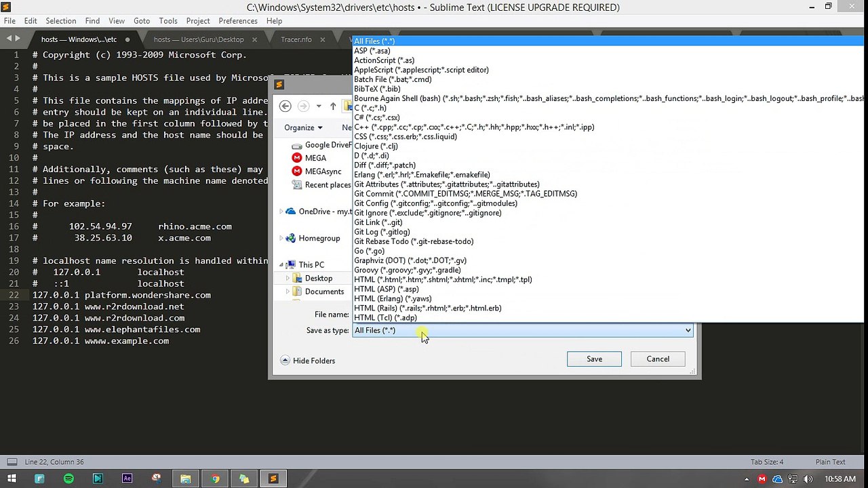The width and height of the screenshot is (868, 488).
Task: Select Documents folder under This PC
Action: click(318, 291)
